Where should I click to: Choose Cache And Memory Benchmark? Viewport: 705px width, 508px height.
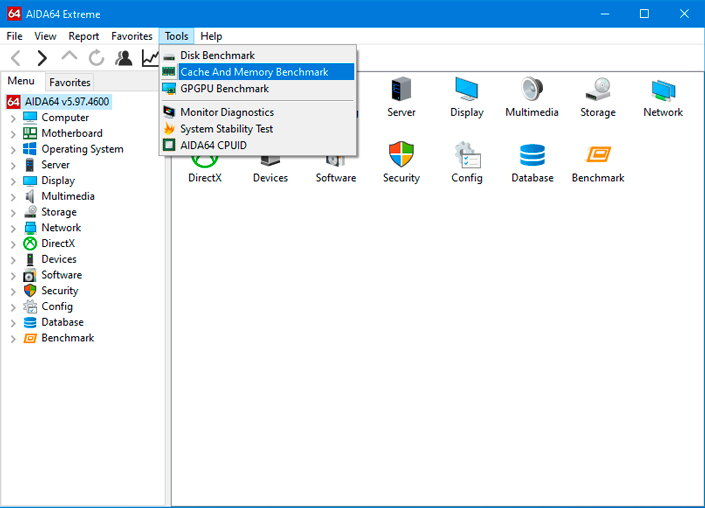coord(258,72)
